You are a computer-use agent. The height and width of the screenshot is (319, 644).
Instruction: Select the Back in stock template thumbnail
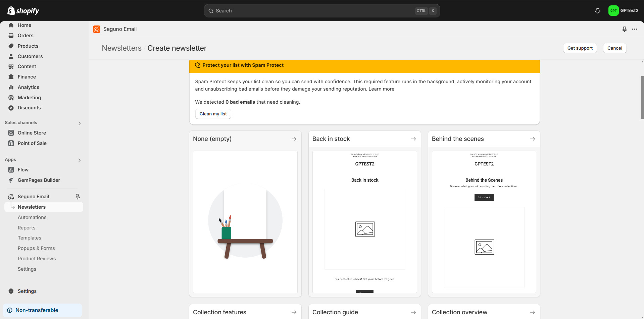click(x=364, y=221)
